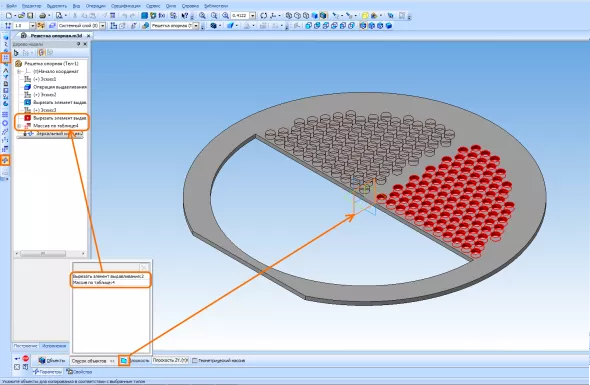Open the Решетка опорная dropdown
The width and height of the screenshot is (590, 385).
click(x=196, y=26)
